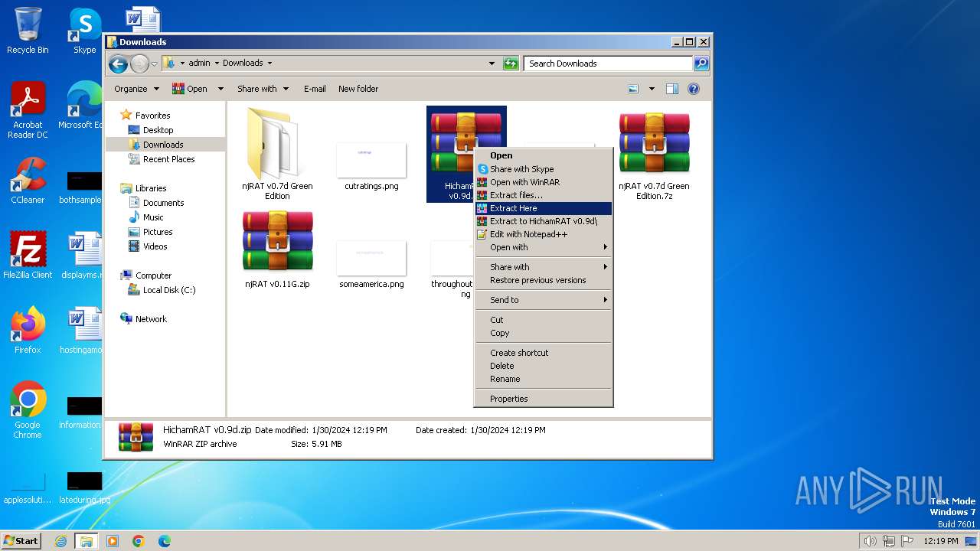The height and width of the screenshot is (551, 980).
Task: Expand the Open button dropdown arrow
Action: click(220, 89)
